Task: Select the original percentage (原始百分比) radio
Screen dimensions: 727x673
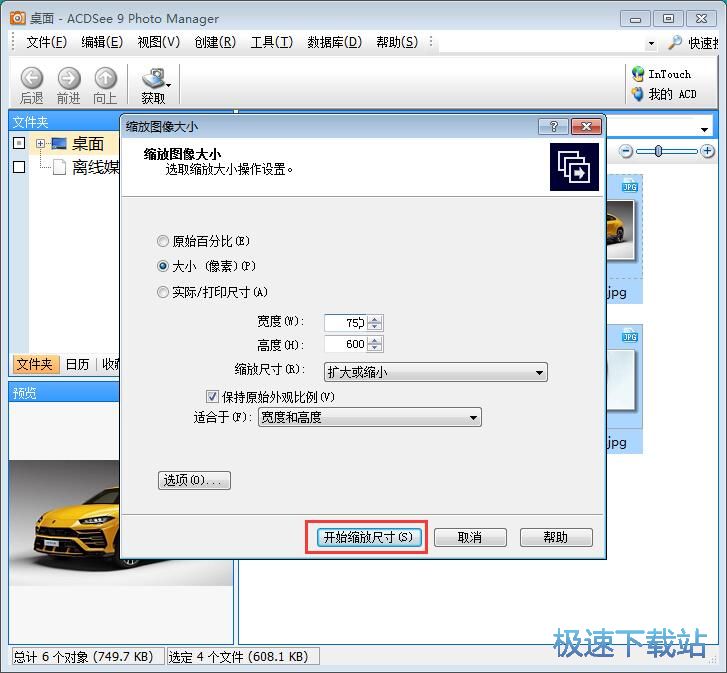Action: [163, 241]
